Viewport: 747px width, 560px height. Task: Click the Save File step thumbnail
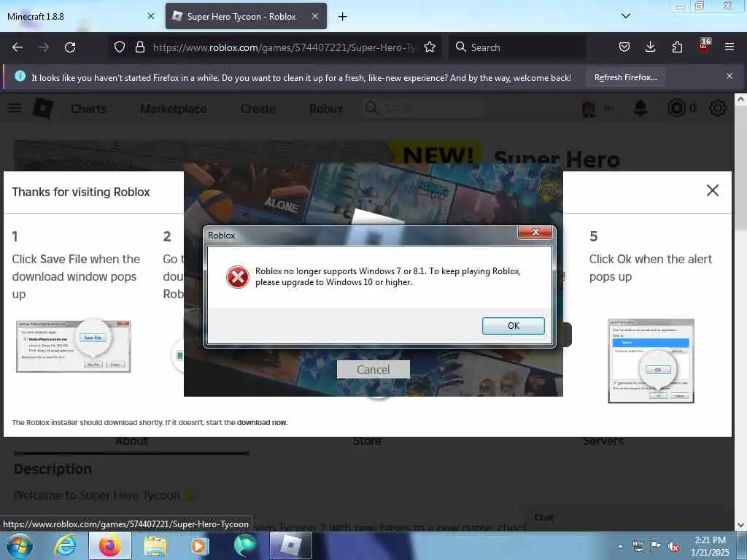coord(74,346)
